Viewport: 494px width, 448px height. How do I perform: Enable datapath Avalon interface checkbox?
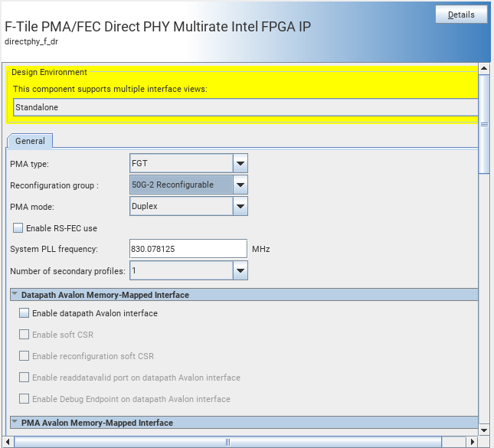click(x=25, y=313)
